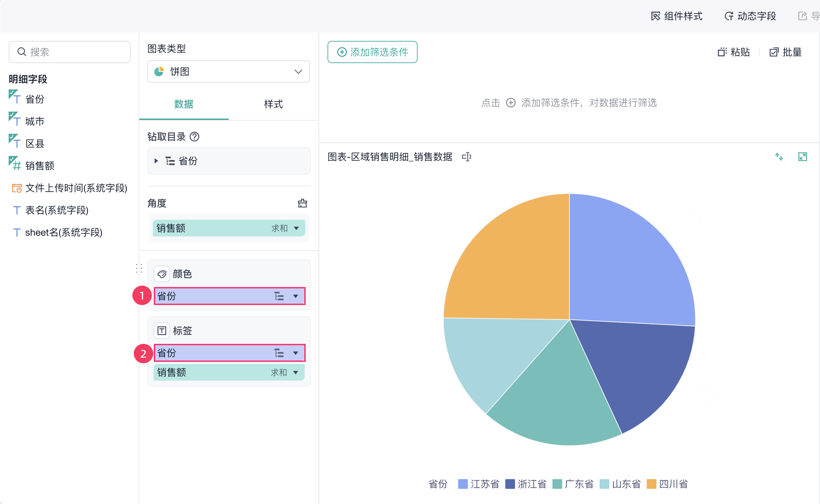Click the 动态字段 dynamic field button
This screenshot has width=820, height=504.
click(x=750, y=16)
